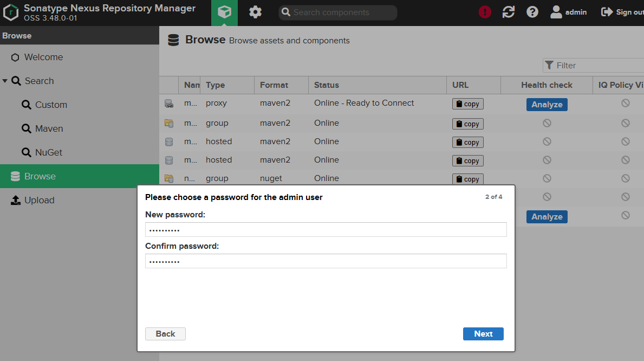Viewport: 644px width, 361px height.
Task: Sort by the Format column header
Action: tap(281, 85)
